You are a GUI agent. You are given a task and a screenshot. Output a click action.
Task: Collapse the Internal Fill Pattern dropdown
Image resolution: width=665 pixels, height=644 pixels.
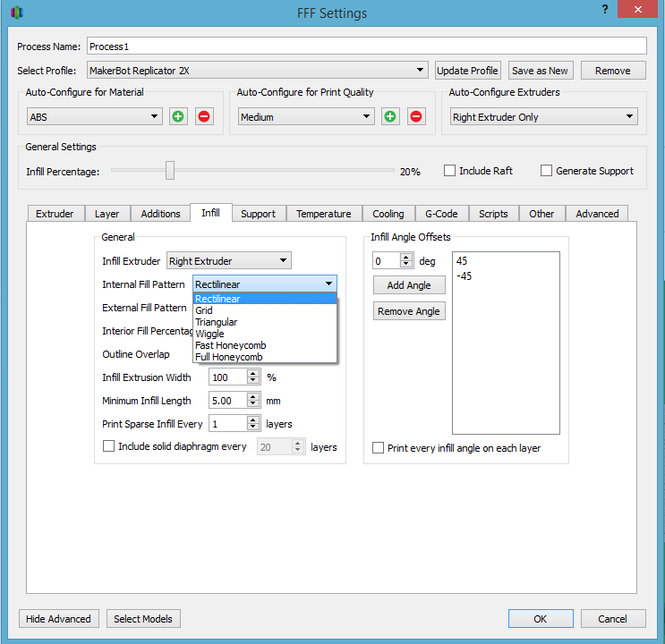click(265, 284)
